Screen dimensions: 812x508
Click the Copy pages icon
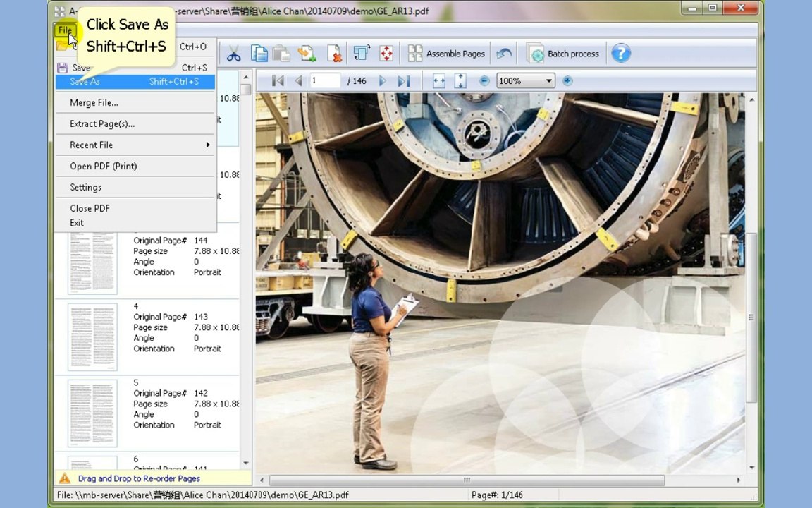coord(259,54)
